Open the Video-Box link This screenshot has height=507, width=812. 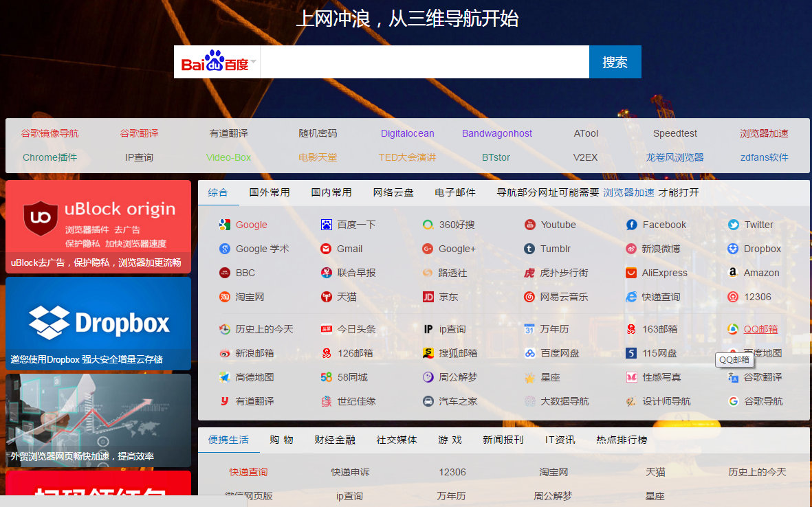tap(228, 157)
